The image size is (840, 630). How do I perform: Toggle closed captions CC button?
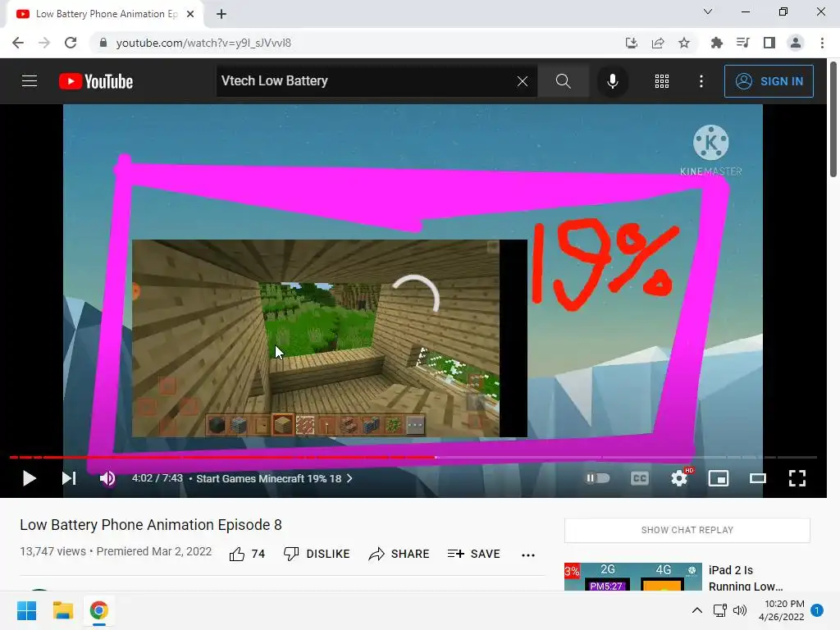[x=639, y=478]
